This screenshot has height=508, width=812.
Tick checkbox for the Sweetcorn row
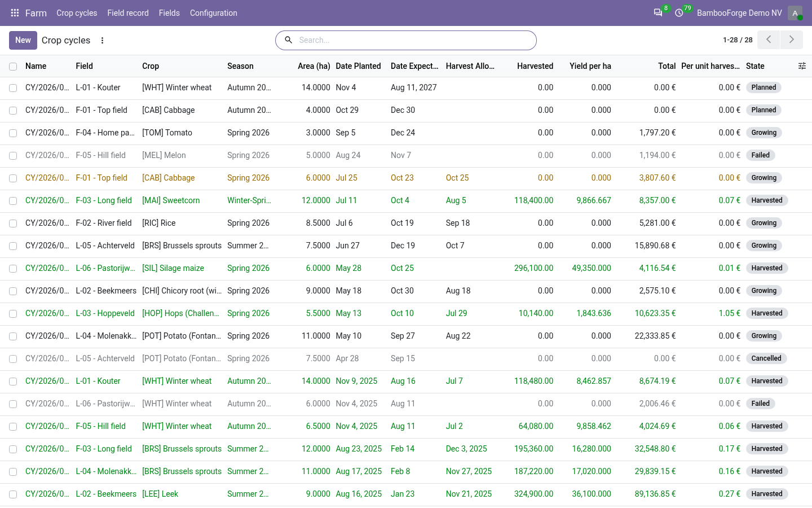13,201
